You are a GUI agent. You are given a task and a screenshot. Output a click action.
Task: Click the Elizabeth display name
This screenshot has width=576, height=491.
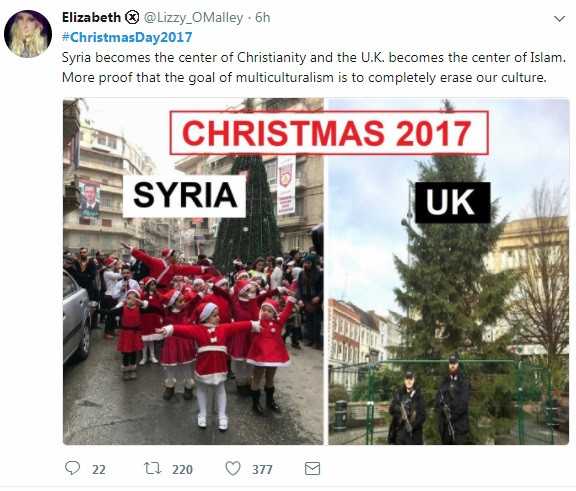pyautogui.click(x=91, y=17)
